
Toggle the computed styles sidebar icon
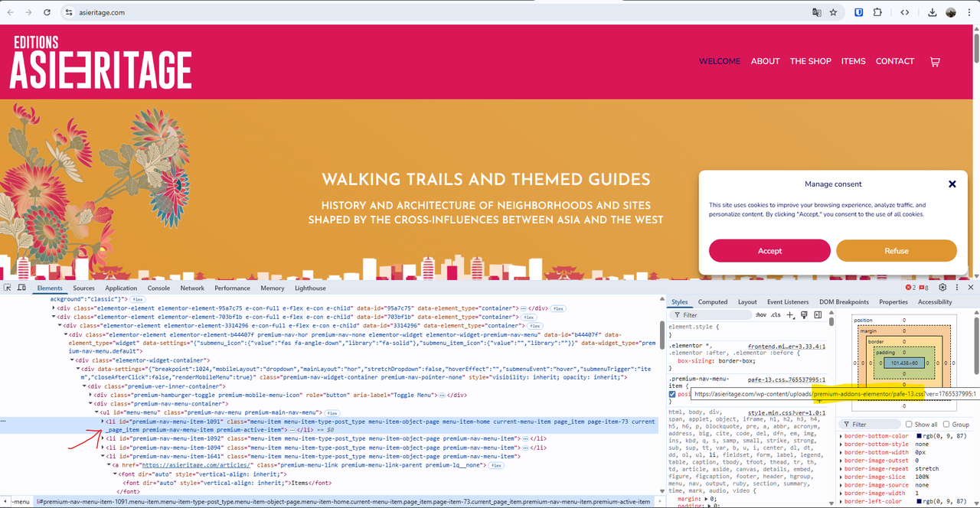click(818, 314)
